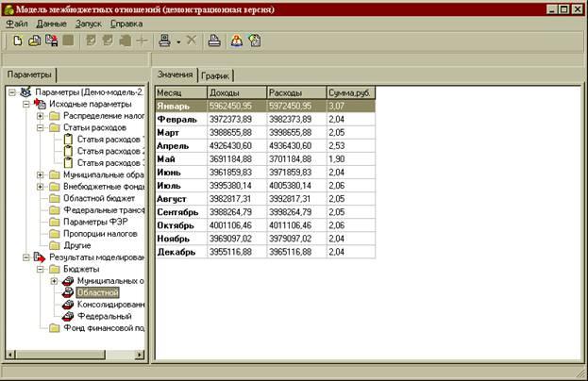Click the last icon on the toolbar
This screenshot has width=588, height=381.
[x=254, y=41]
